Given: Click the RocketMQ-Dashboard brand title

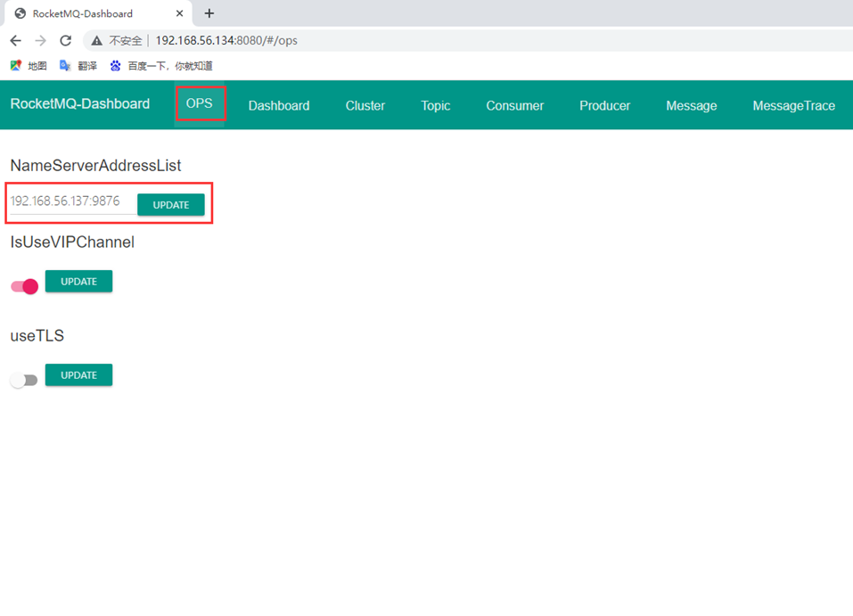Looking at the screenshot, I should [80, 103].
